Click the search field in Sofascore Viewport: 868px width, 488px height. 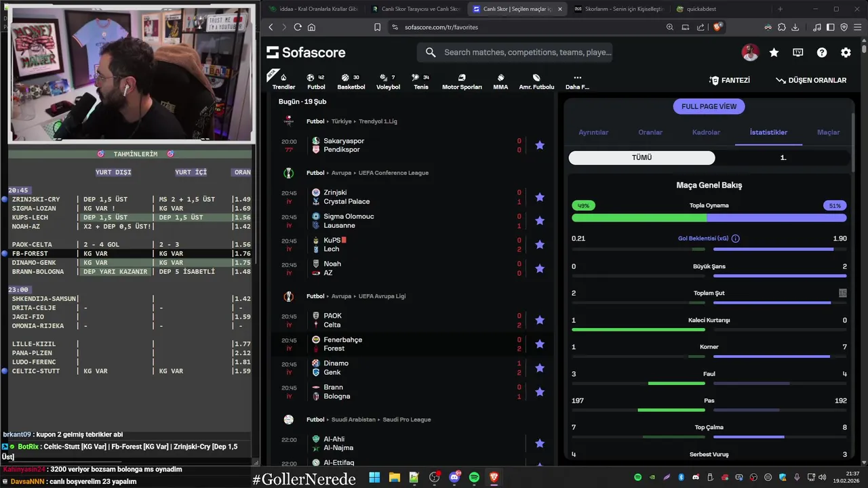pyautogui.click(x=515, y=52)
